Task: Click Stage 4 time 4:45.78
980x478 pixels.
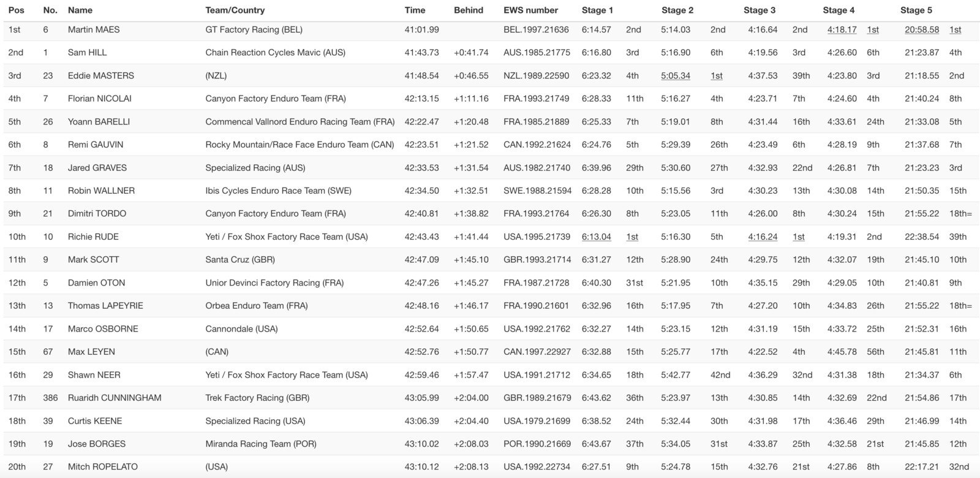Action: pyautogui.click(x=842, y=352)
